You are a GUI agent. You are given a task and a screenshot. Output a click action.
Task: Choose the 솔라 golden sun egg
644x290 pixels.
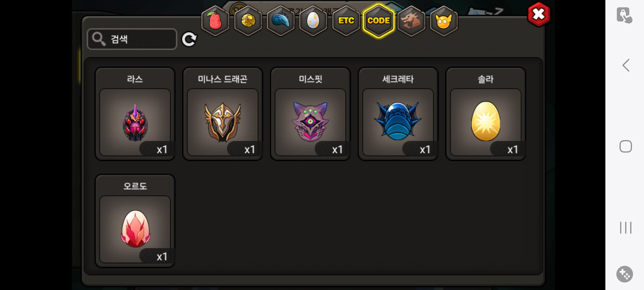tap(486, 114)
